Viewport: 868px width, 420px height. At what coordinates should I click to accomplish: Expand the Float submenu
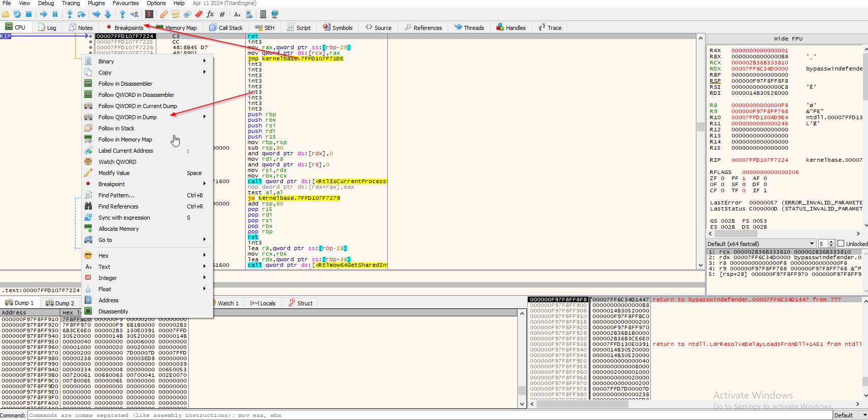coord(147,289)
